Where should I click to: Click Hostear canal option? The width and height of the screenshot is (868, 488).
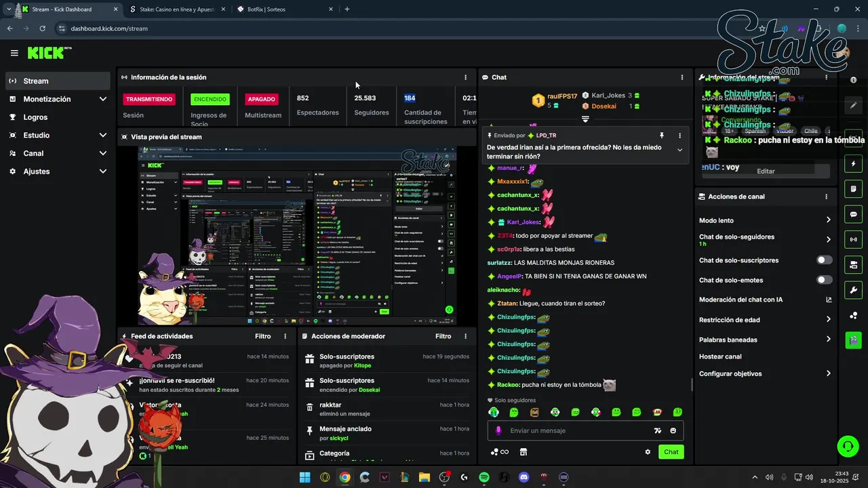(x=720, y=357)
